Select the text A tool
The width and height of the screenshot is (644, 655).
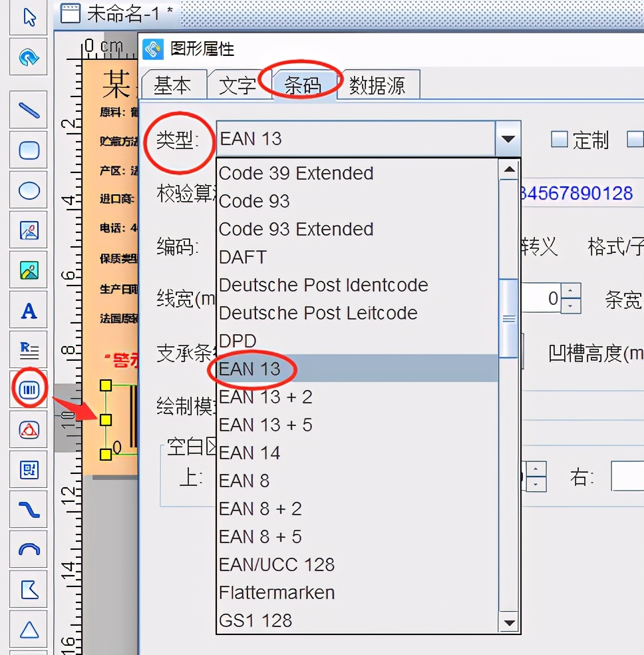(x=29, y=310)
